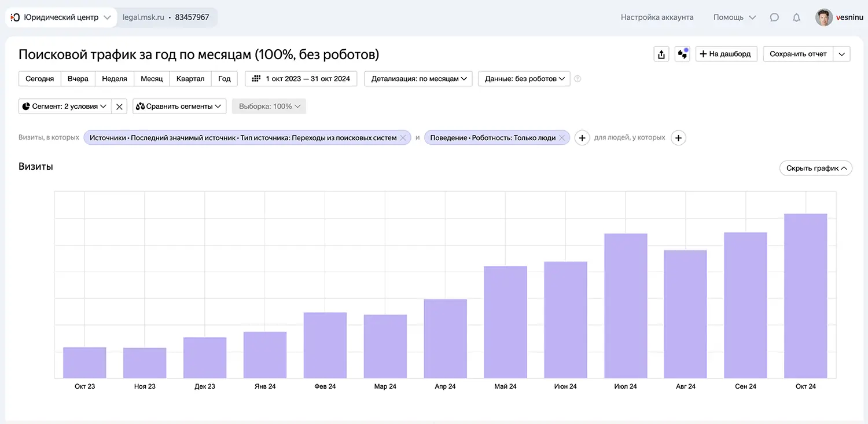This screenshot has height=424, width=868.
Task: Select the Сегодня period tab
Action: (x=39, y=78)
